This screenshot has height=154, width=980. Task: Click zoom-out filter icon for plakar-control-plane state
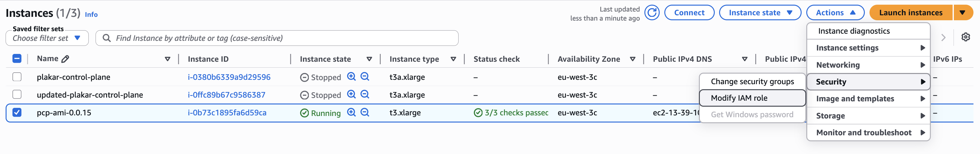click(365, 77)
